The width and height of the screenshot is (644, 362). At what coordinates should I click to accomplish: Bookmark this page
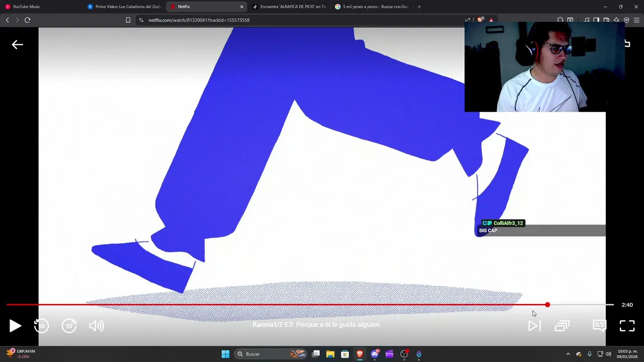128,20
